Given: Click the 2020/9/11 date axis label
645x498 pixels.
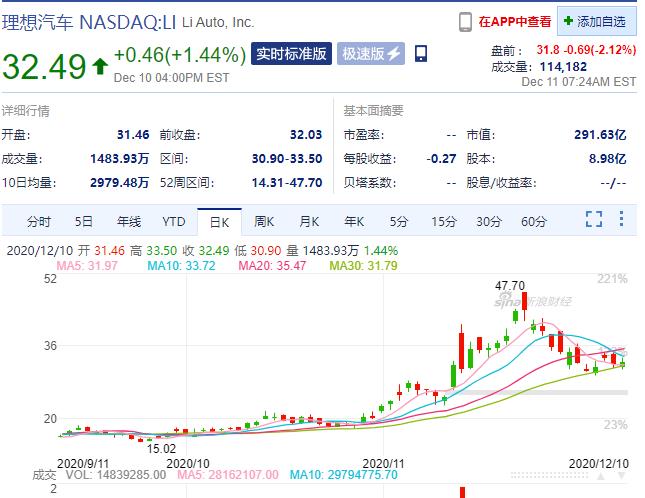Looking at the screenshot, I should [83, 463].
